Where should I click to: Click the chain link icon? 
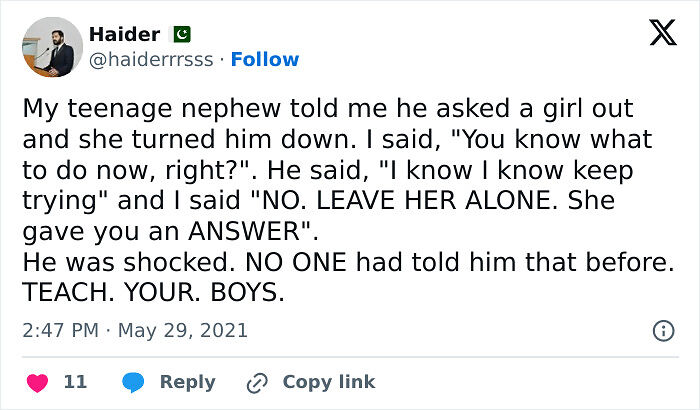258,382
